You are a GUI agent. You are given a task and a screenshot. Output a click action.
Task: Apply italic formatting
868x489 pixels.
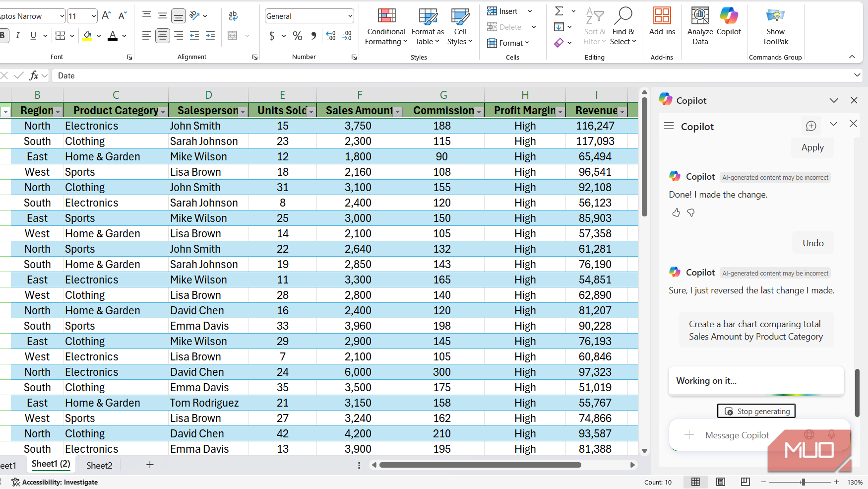18,35
